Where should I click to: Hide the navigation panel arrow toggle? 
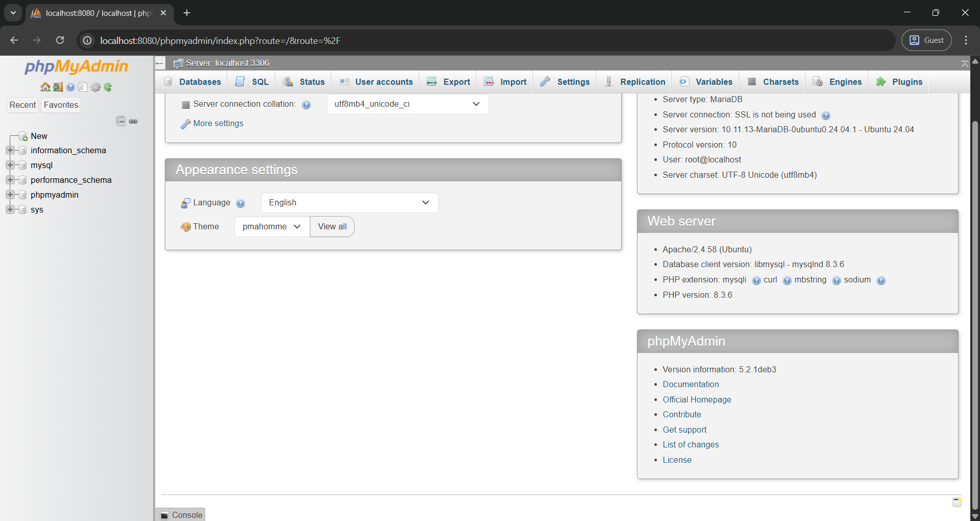[160, 63]
